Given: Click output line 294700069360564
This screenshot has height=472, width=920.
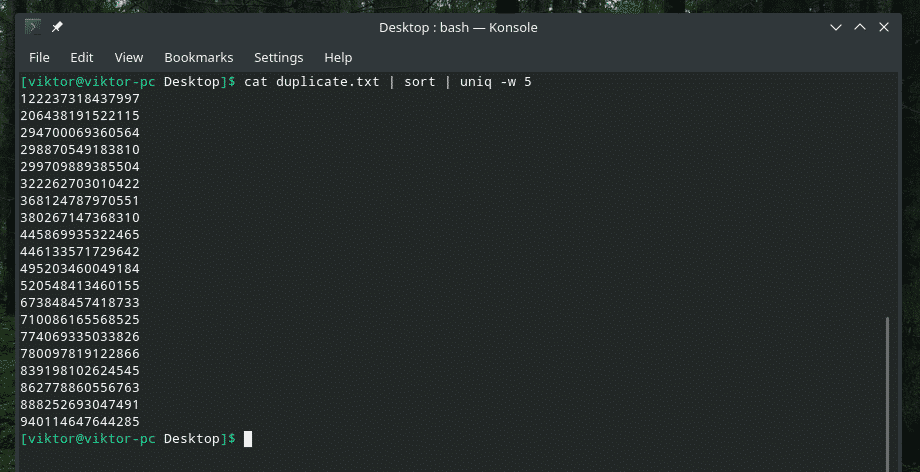Looking at the screenshot, I should (80, 132).
